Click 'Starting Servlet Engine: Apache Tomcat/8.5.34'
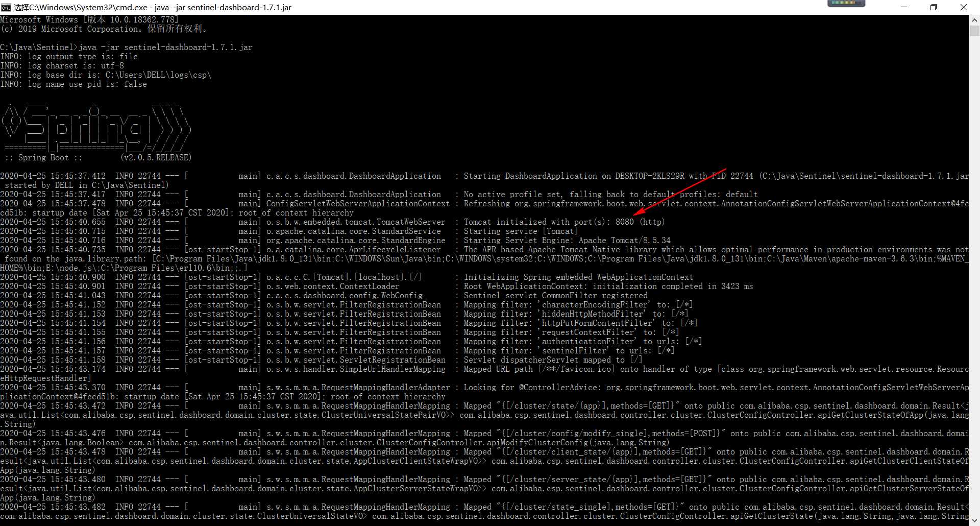The image size is (980, 526). click(567, 241)
